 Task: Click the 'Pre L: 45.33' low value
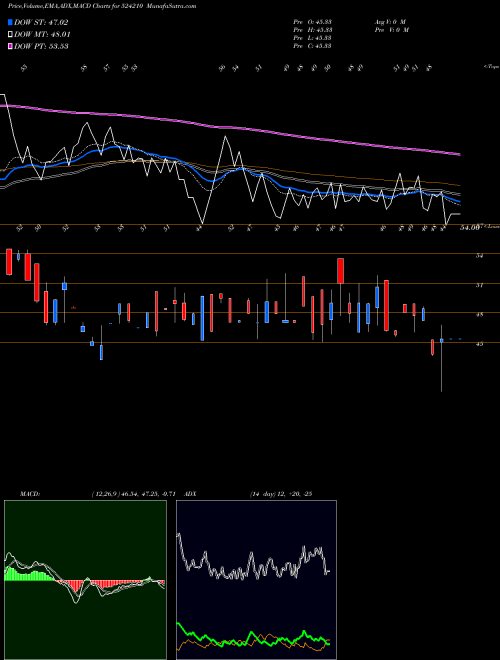313,38
